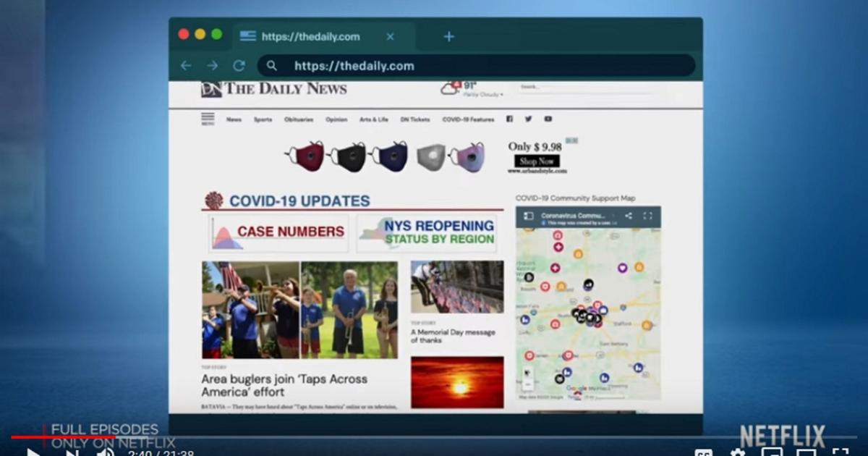Click the COVID-19 UPDATES heading

pos(299,201)
